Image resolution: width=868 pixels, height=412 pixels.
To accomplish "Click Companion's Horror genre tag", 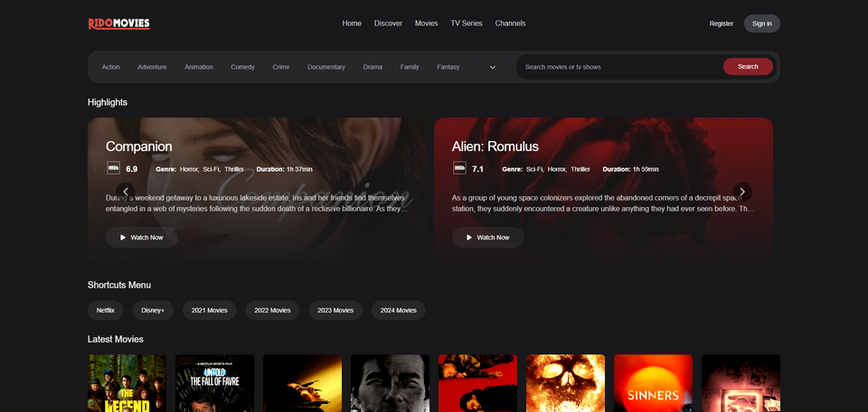I will pos(189,169).
